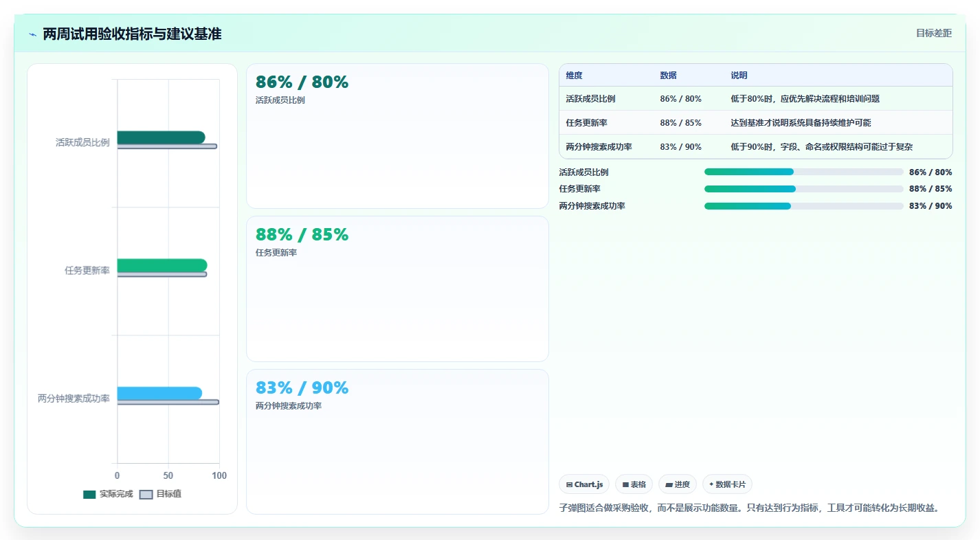Click the note about 字段、命名或权限结构
This screenshot has width=980, height=540.
[821, 147]
